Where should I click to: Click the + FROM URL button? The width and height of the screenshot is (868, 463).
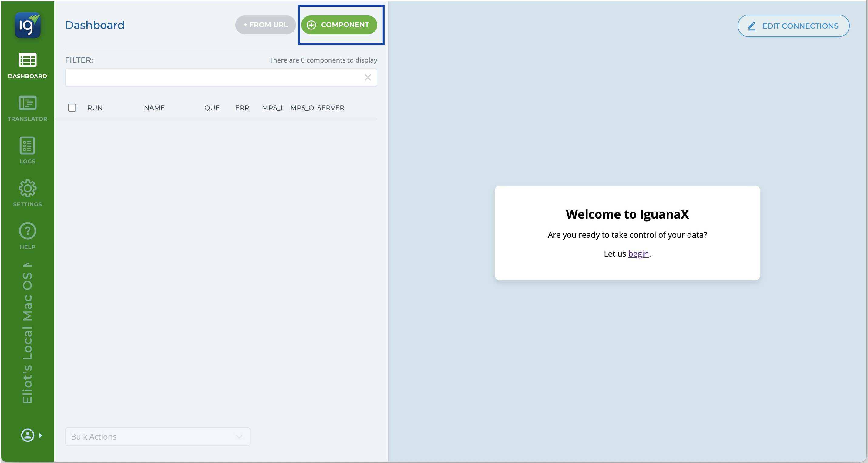[265, 25]
